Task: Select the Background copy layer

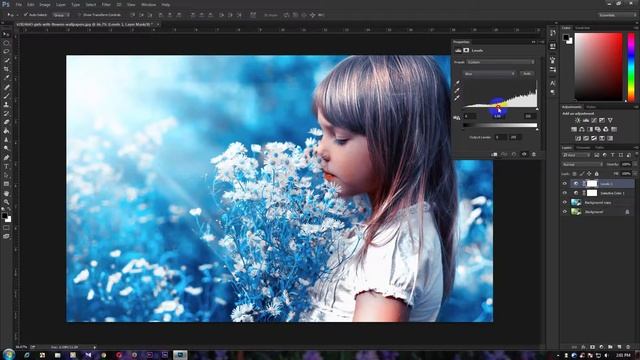Action: [598, 202]
